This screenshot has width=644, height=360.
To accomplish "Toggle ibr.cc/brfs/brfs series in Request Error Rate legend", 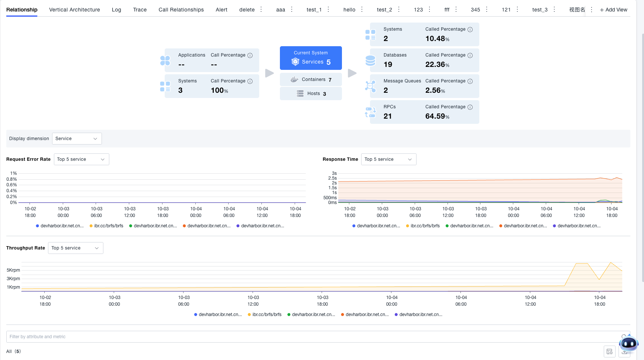I will coord(109,226).
